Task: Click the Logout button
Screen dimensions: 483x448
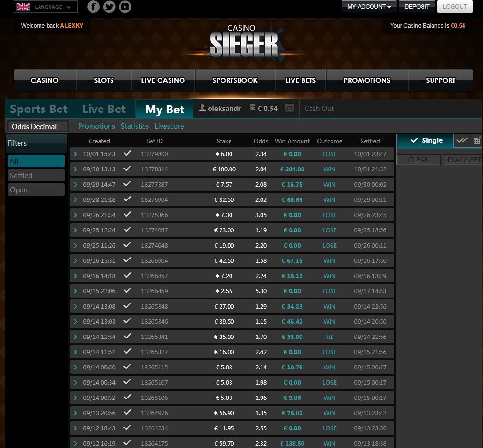Action: [x=455, y=7]
